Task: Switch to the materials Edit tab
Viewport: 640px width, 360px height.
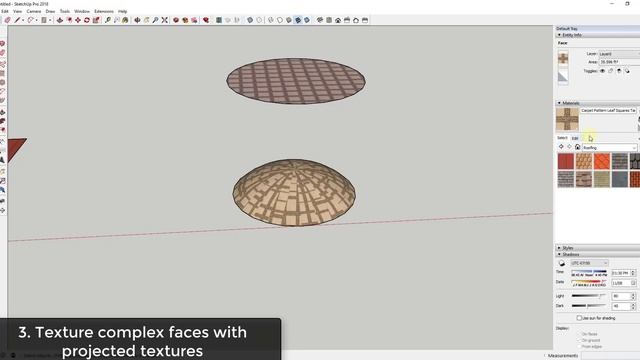Action: point(575,138)
